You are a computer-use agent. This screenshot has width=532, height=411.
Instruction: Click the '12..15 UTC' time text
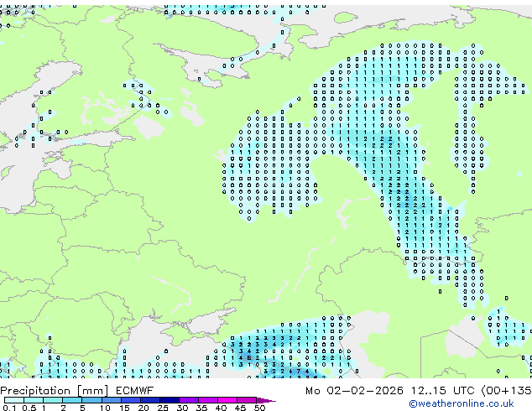point(442,391)
